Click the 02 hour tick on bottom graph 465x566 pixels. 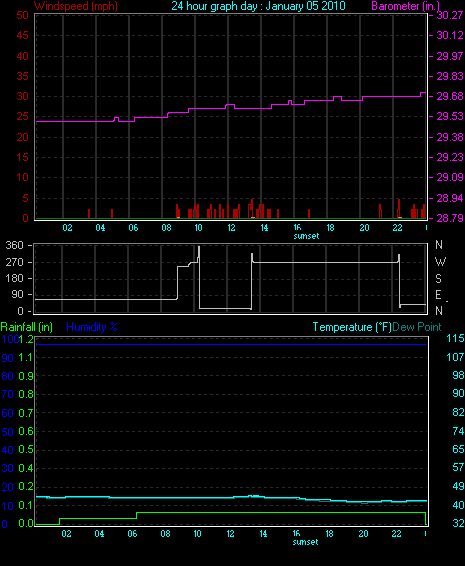coord(66,534)
